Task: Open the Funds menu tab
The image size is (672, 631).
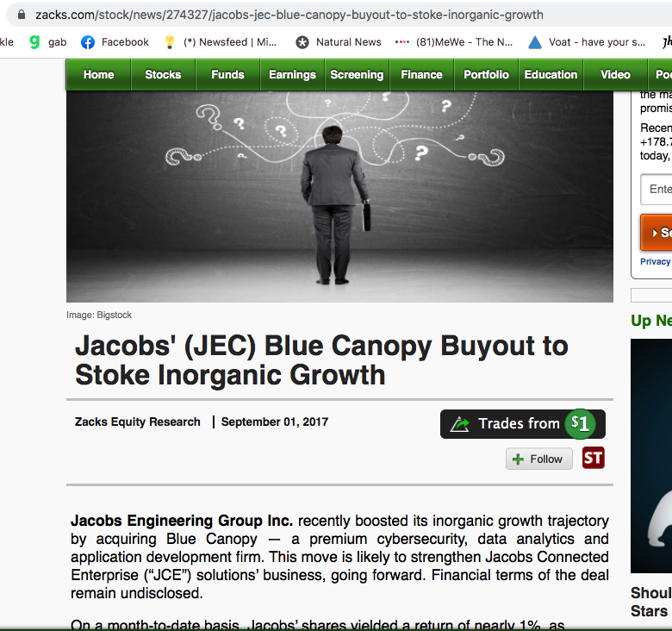Action: [228, 75]
